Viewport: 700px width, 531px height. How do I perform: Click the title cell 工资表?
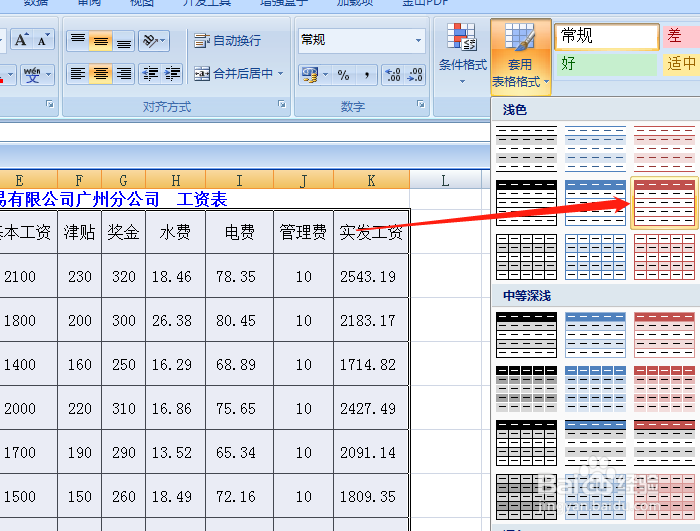point(202,199)
